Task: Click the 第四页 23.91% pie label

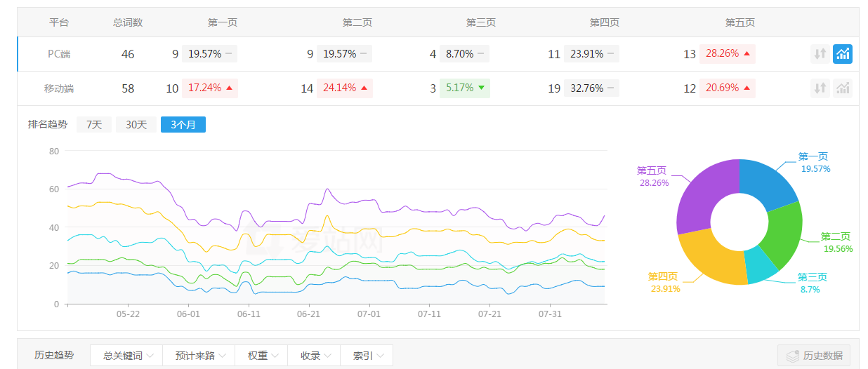Action: pos(664,282)
